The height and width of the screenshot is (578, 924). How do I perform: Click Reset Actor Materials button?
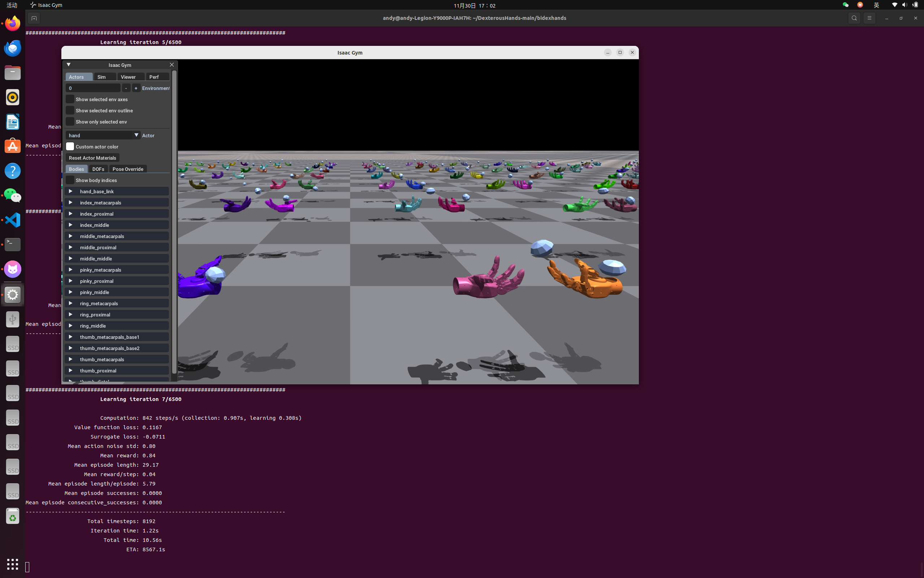[92, 158]
